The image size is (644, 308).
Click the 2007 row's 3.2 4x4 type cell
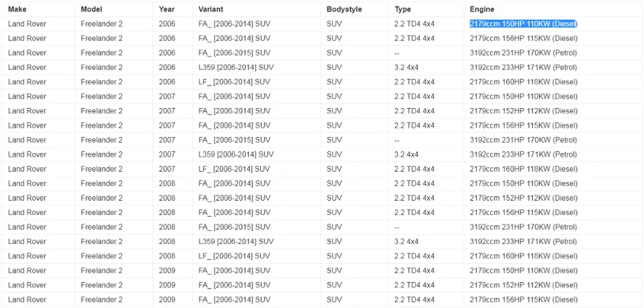tap(406, 154)
